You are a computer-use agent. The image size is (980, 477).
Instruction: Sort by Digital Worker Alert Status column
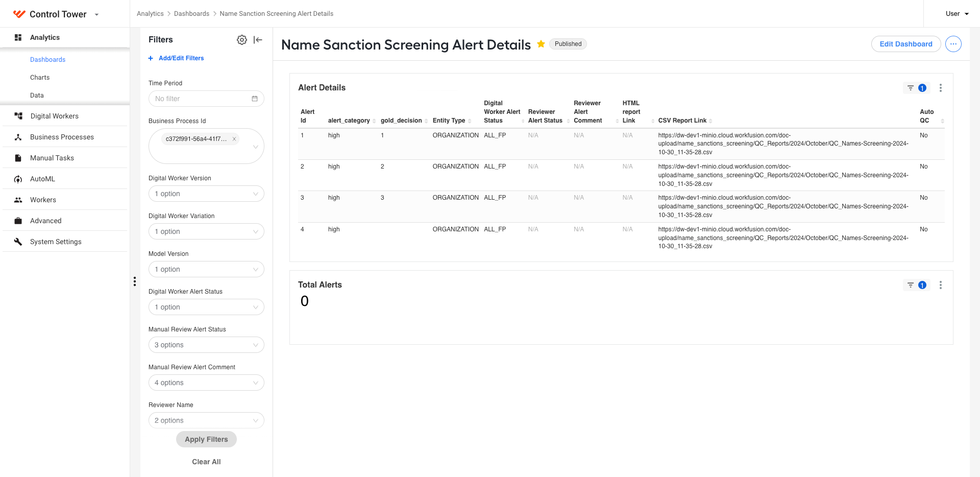pos(523,121)
